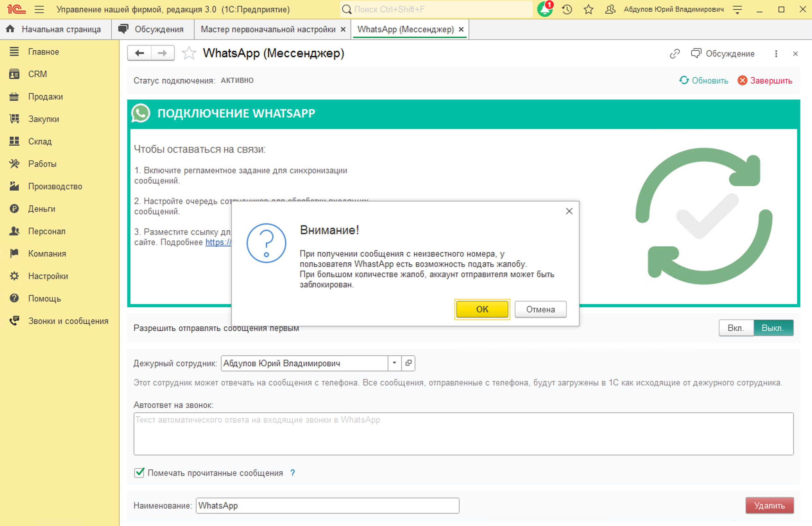Open the Дежурный сотрудник record button

408,363
